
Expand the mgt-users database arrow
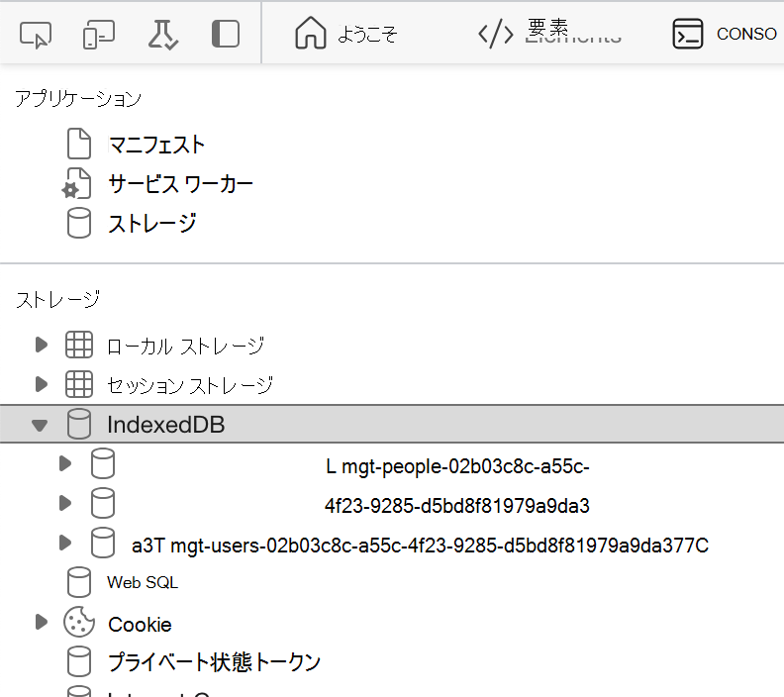point(65,542)
